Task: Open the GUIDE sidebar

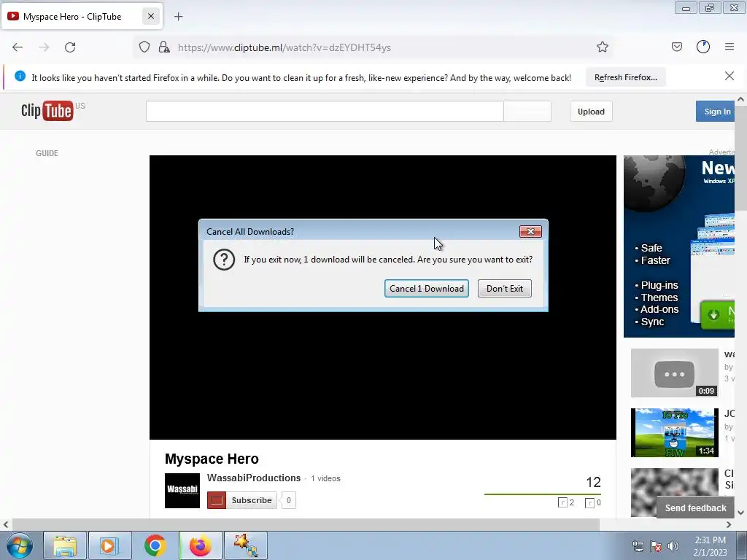Action: [47, 153]
